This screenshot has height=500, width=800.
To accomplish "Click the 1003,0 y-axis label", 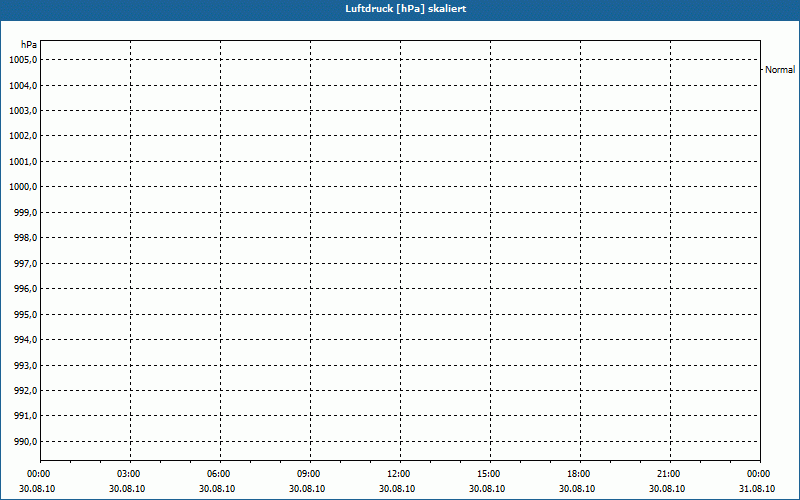I will coord(23,111).
